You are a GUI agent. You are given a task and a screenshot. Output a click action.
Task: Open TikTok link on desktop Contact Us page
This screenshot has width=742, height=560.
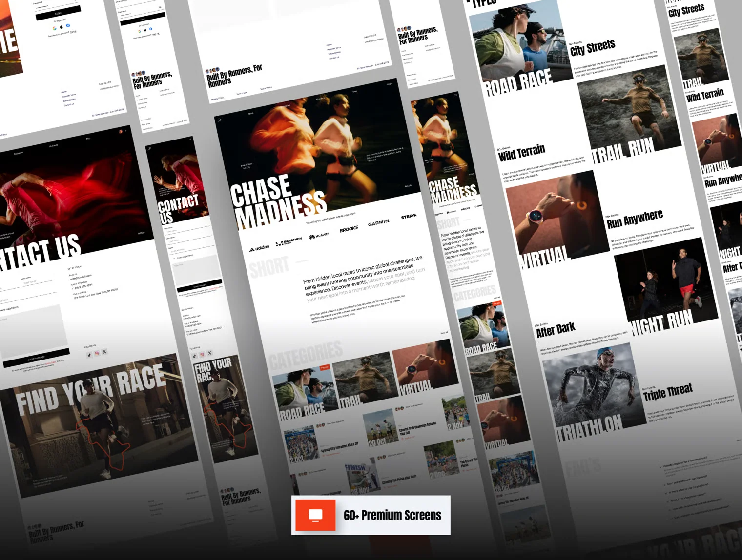(89, 355)
